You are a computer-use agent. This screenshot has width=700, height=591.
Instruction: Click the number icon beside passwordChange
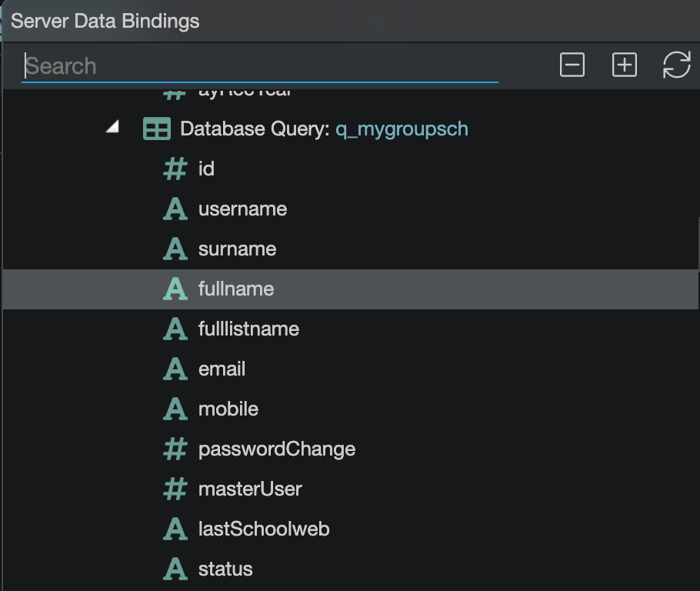pyautogui.click(x=175, y=449)
